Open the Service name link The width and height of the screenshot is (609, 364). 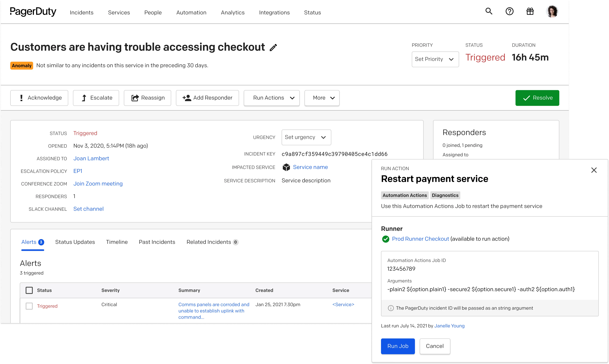[310, 167]
